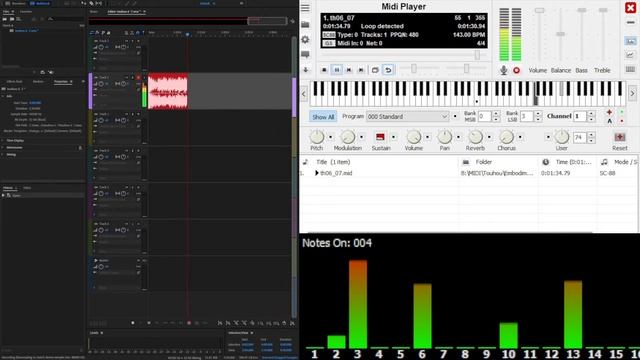The width and height of the screenshot is (640, 360).
Task: Click the Show All button
Action: tap(323, 117)
